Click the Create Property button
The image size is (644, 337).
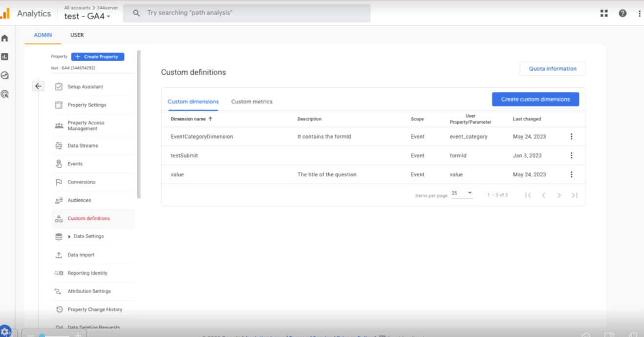[x=98, y=57]
